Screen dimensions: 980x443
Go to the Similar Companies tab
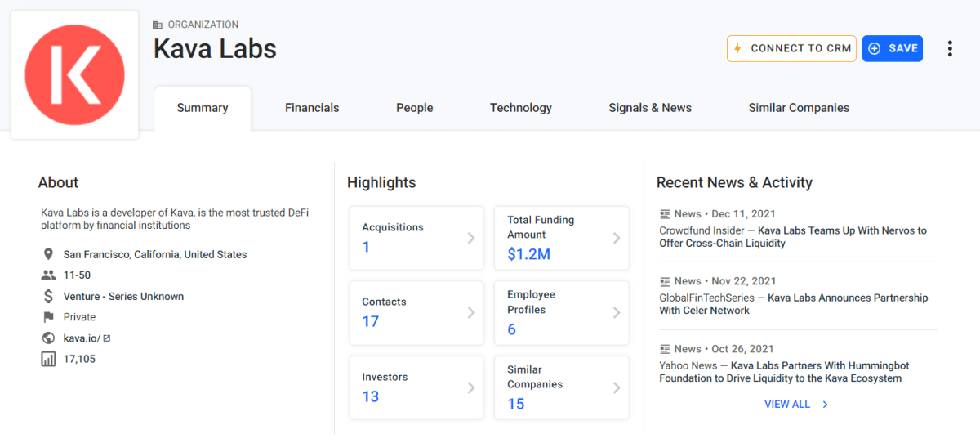[799, 108]
